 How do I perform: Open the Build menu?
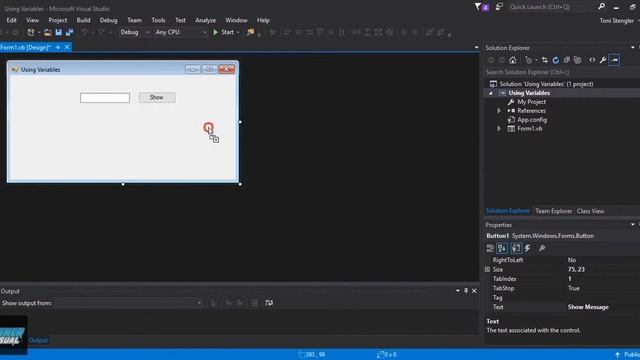coord(83,20)
